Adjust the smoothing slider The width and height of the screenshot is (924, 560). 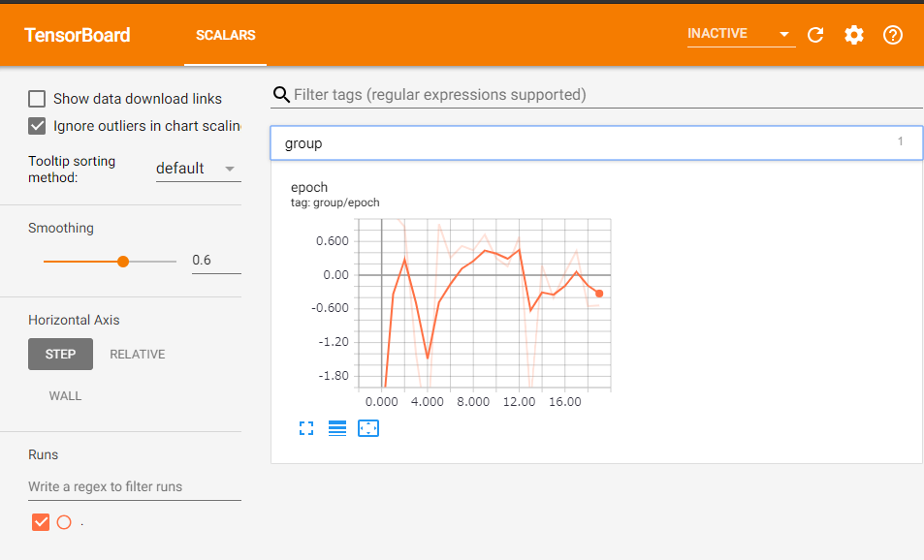pos(122,261)
